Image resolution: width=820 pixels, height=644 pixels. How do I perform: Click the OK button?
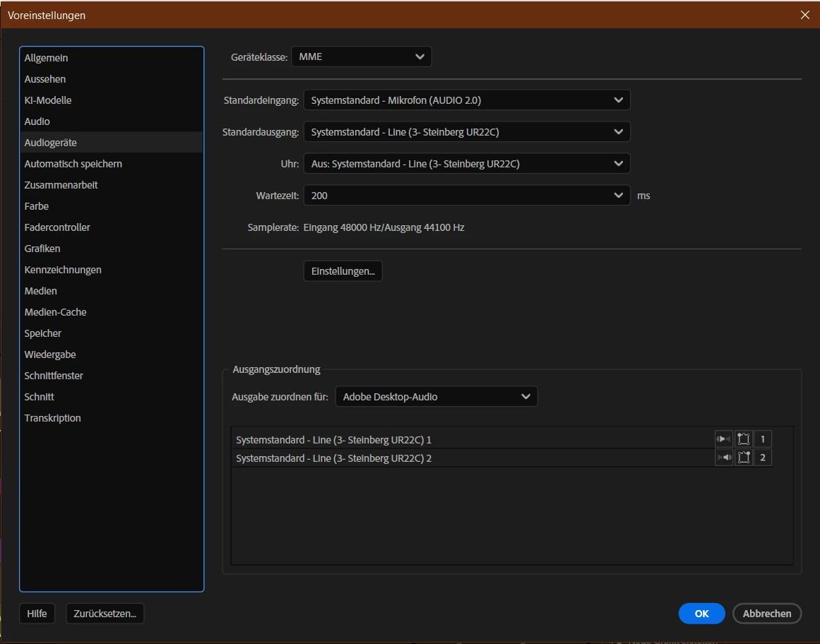point(702,614)
